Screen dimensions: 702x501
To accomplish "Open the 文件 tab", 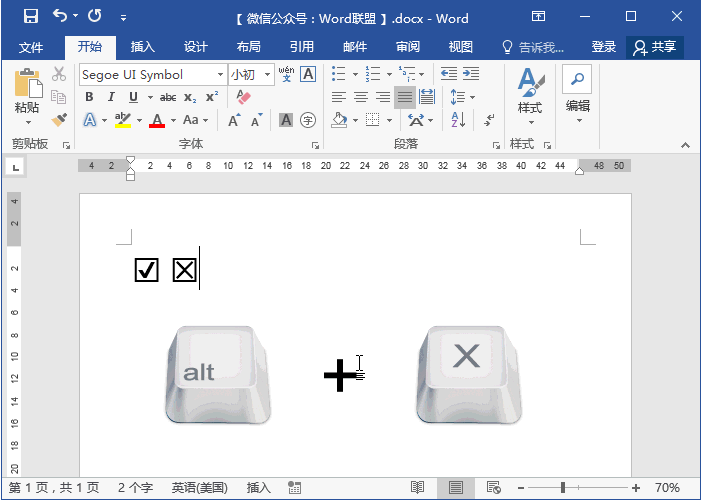I will click(31, 47).
